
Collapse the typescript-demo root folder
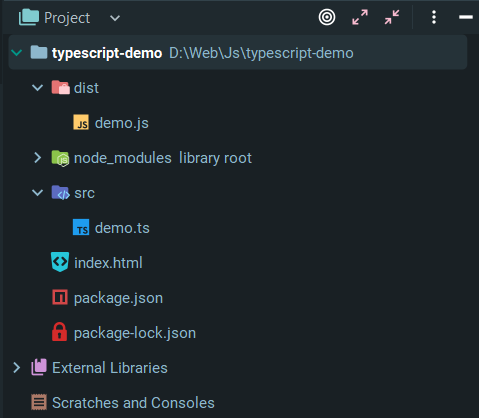[17, 52]
